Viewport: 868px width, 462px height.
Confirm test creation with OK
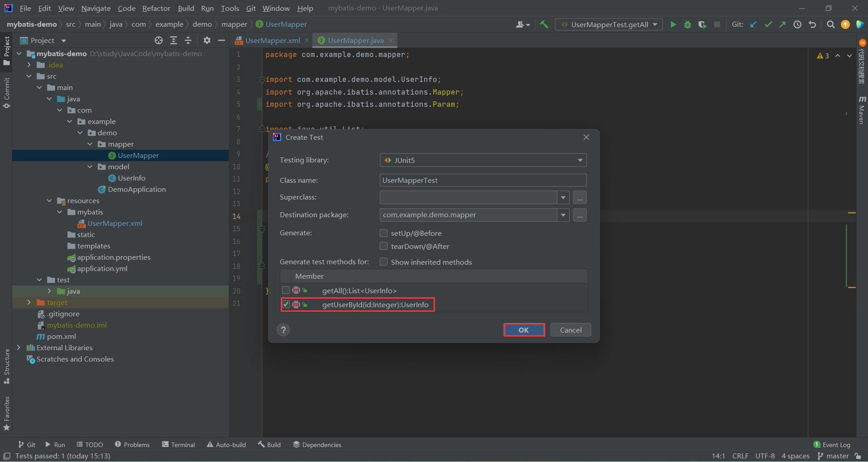tap(524, 330)
